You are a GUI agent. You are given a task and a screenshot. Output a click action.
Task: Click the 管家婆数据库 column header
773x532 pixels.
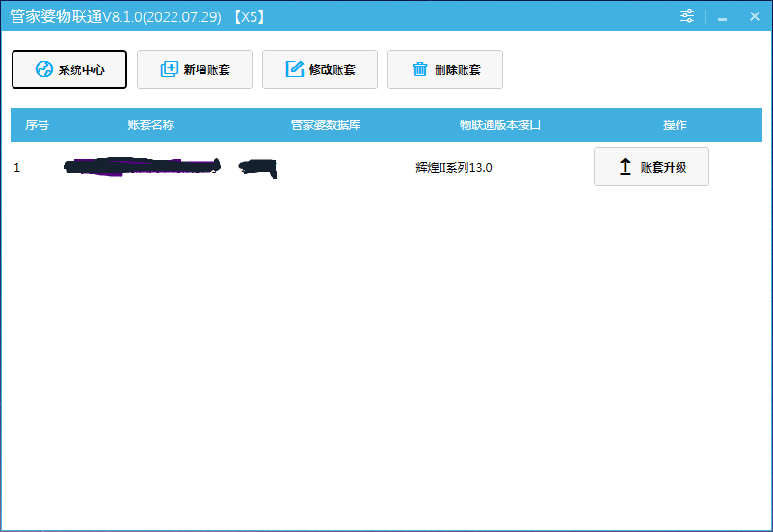326,124
